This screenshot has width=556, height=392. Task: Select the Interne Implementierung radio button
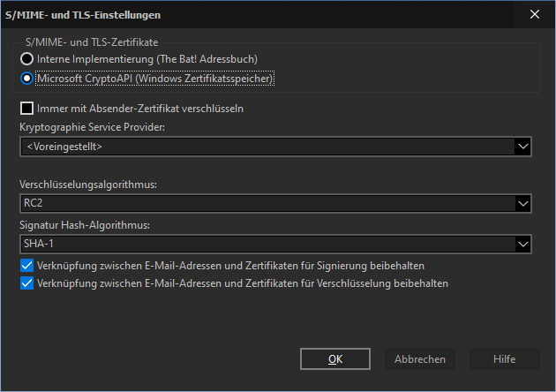point(27,59)
